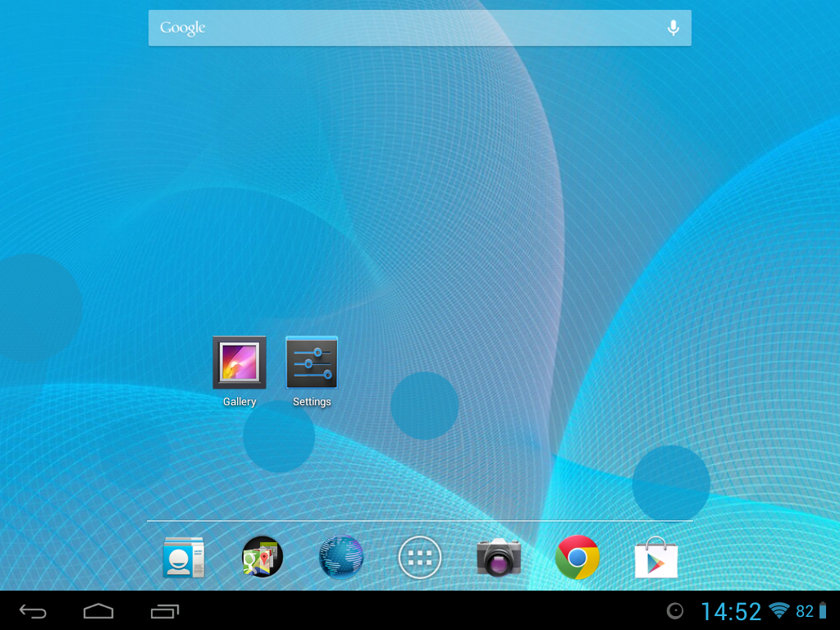Viewport: 840px width, 630px height.
Task: Open the Settings app
Action: coord(312,362)
